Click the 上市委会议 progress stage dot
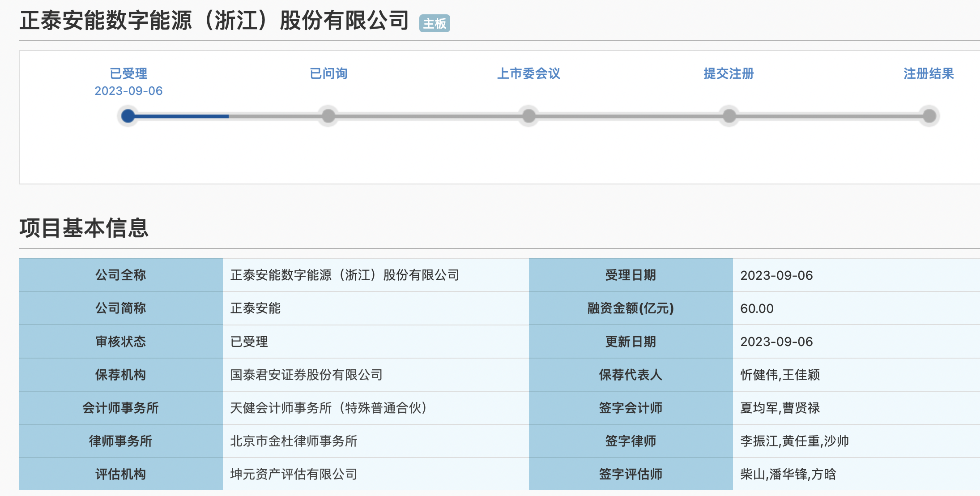Image resolution: width=980 pixels, height=496 pixels. 529,116
